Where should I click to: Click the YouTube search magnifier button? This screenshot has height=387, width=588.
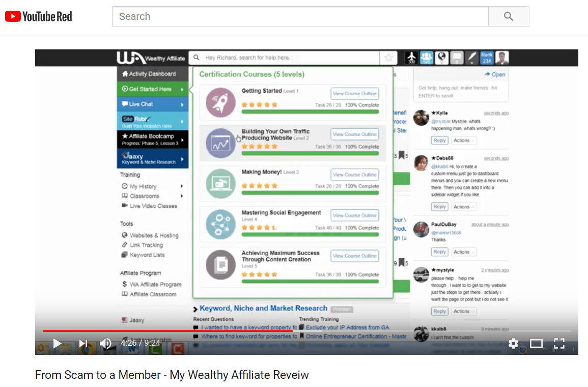509,16
